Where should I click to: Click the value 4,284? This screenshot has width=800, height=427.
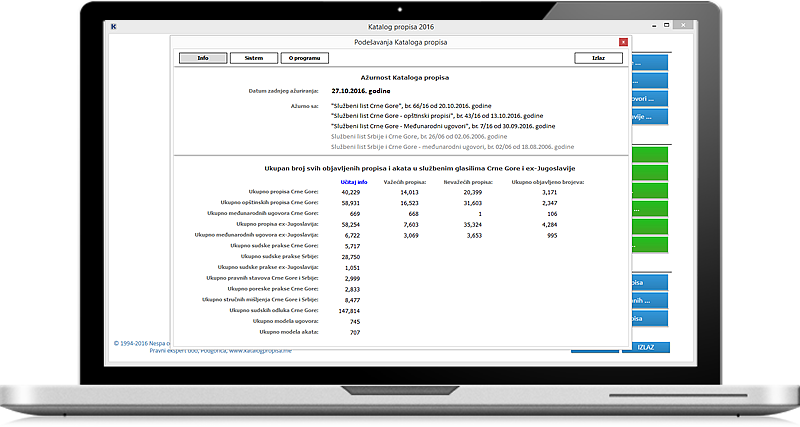pos(549,225)
